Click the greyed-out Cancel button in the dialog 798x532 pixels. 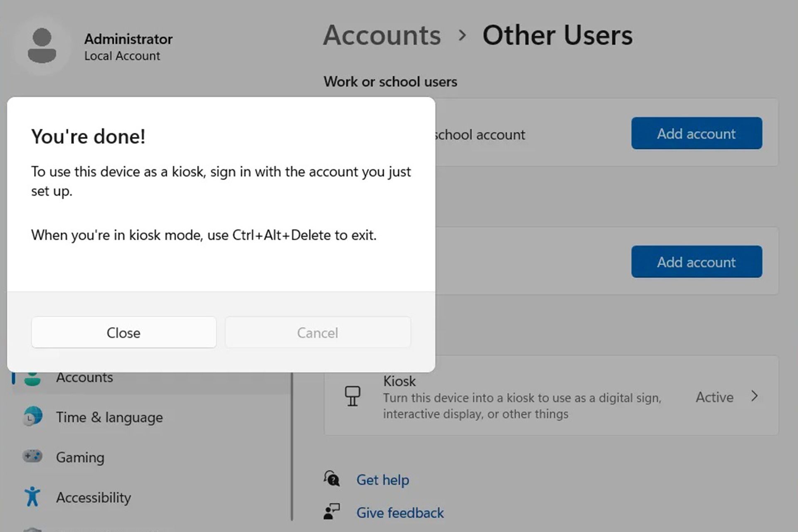click(x=318, y=332)
